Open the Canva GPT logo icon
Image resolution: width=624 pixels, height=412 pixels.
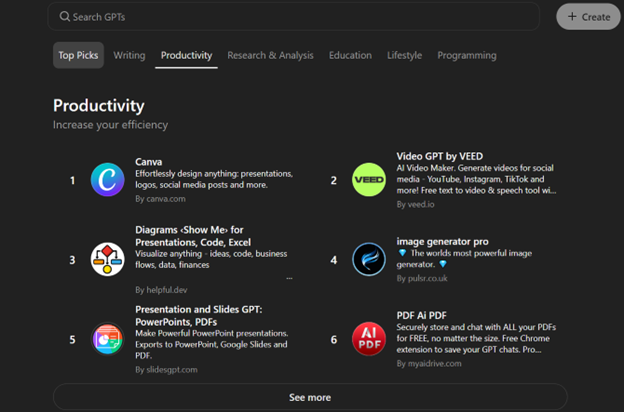coord(107,180)
